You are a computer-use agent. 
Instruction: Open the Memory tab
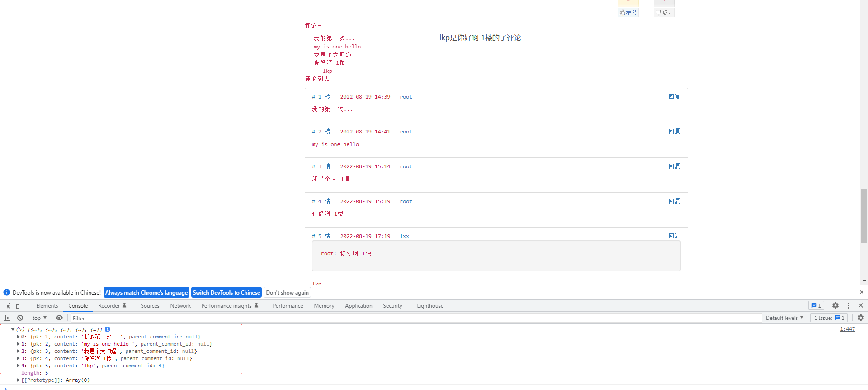(324, 306)
